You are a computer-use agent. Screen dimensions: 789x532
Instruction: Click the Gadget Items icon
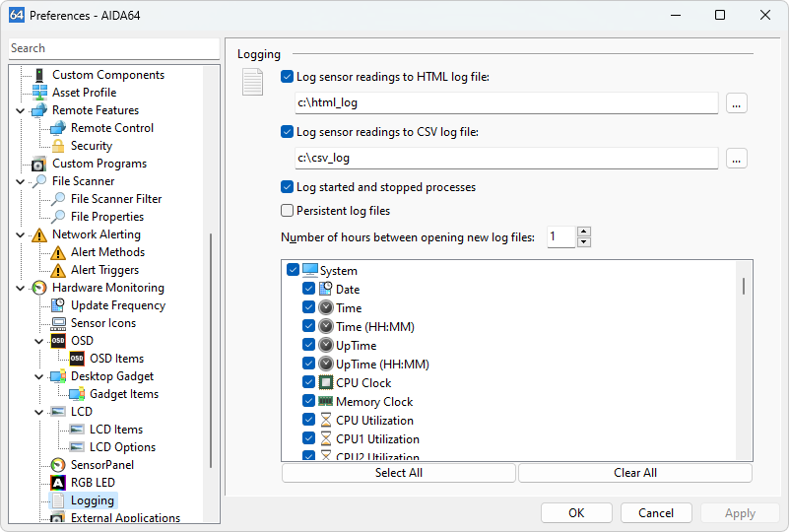pos(77,394)
